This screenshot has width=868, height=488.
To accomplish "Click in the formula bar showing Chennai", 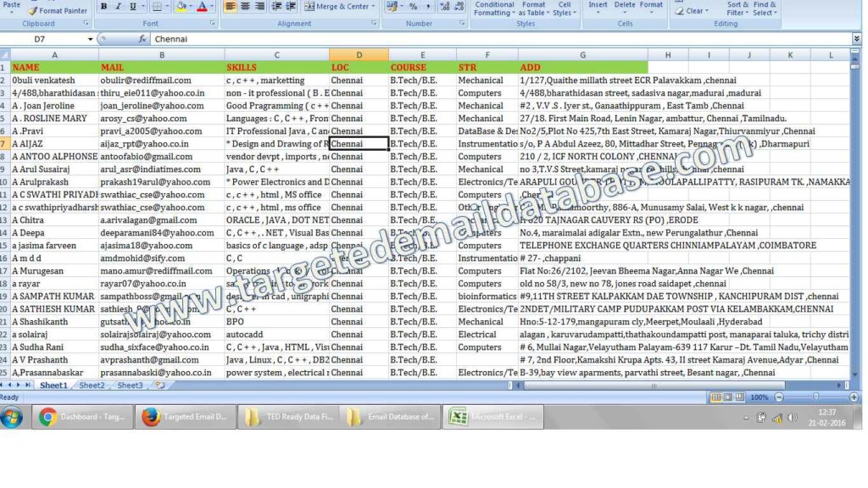I will pos(500,39).
